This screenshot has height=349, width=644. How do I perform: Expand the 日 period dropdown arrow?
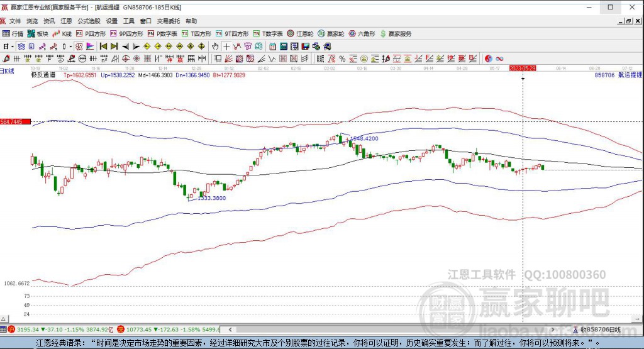coord(13,47)
